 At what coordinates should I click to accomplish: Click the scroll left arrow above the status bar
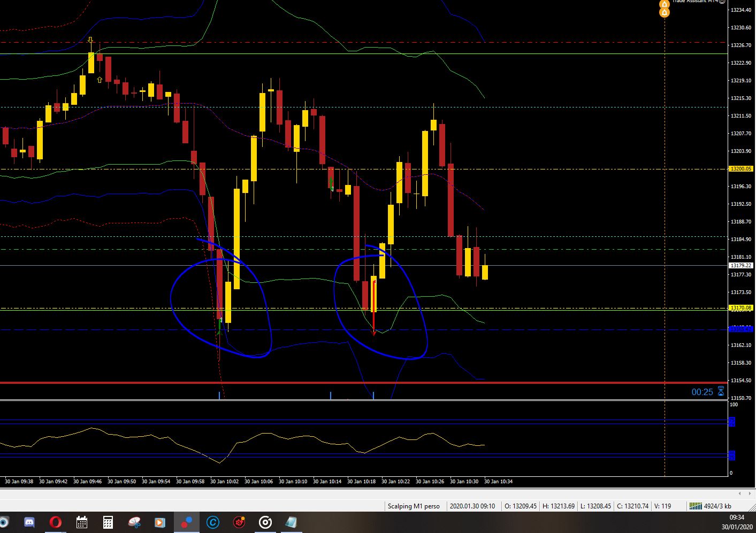[x=740, y=493]
